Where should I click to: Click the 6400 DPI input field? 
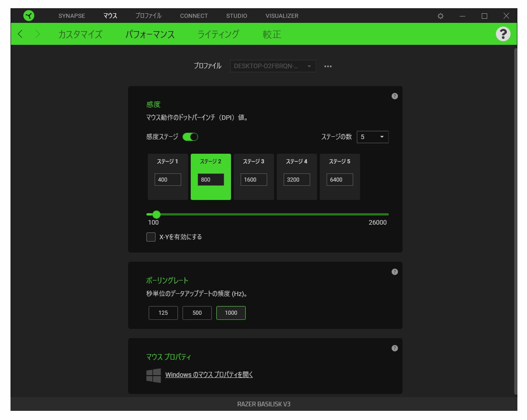pyautogui.click(x=340, y=179)
